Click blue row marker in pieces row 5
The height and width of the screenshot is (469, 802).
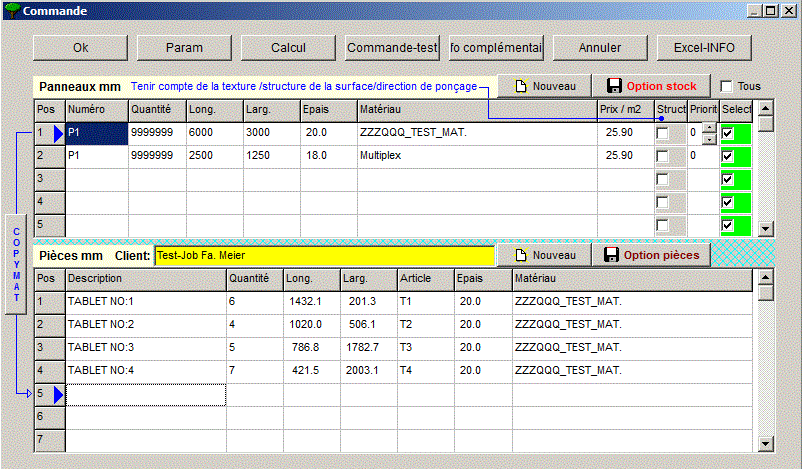(56, 395)
